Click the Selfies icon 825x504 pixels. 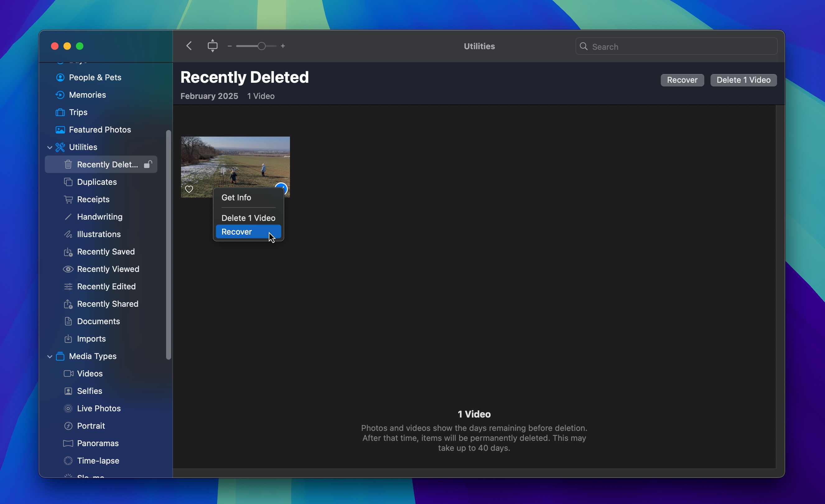click(68, 391)
